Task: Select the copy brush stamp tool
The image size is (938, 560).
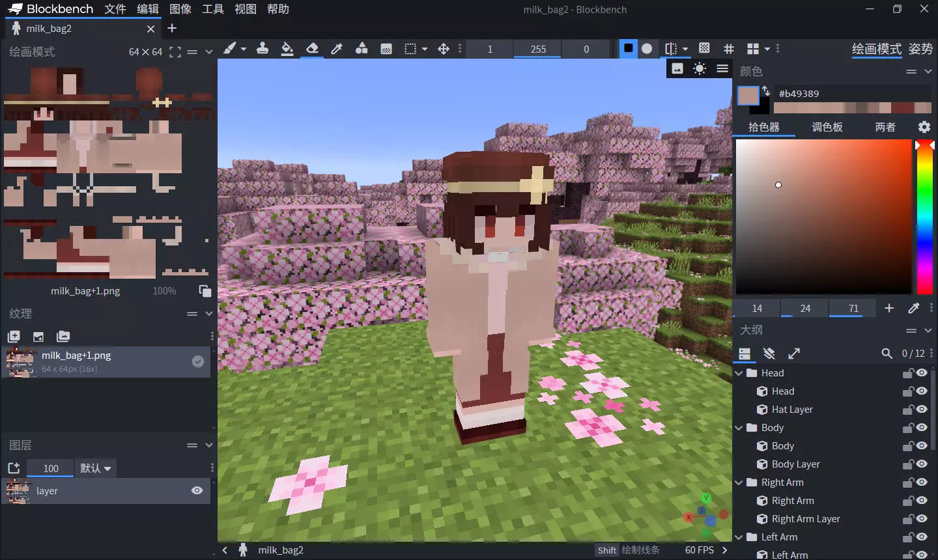Action: (x=263, y=49)
